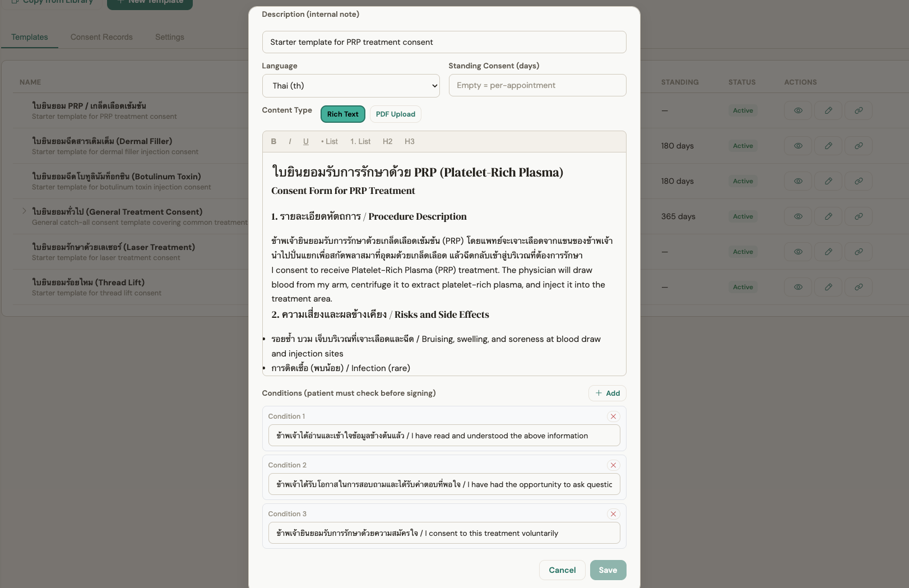Save the consent template
The width and height of the screenshot is (909, 588).
point(608,570)
